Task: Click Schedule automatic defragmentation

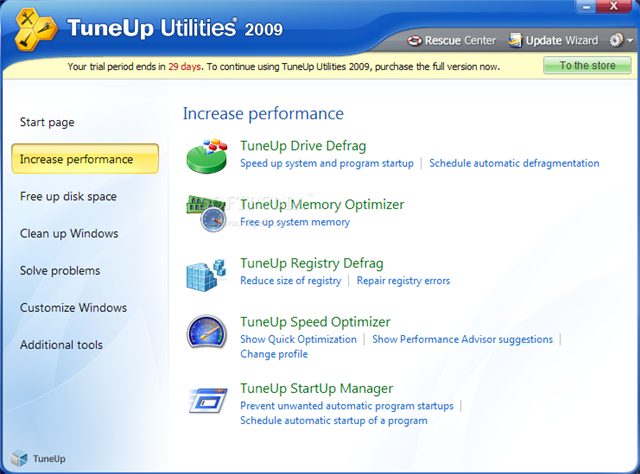Action: point(514,163)
